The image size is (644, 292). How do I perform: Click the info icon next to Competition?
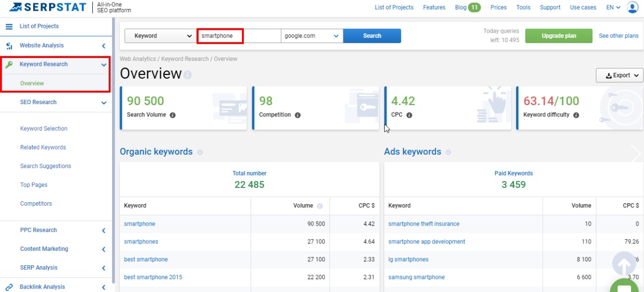point(297,115)
